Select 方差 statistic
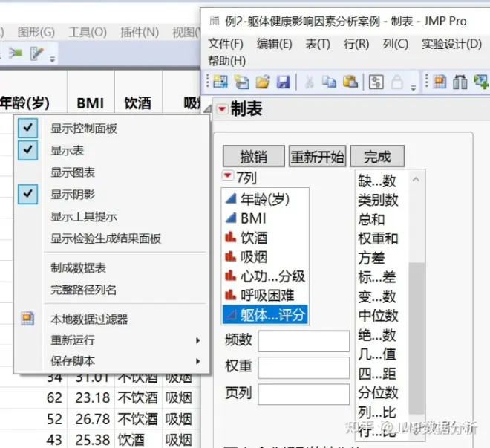490x448 pixels. pos(371,258)
